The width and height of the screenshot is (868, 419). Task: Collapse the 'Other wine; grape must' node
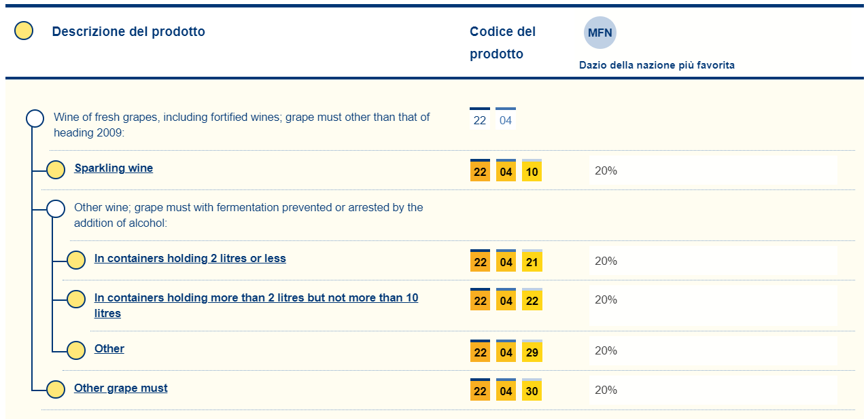pos(56,208)
